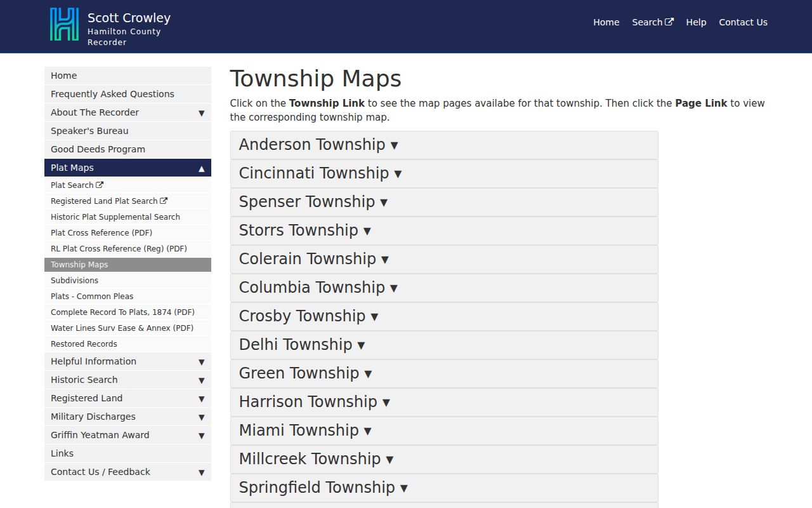Expand Contact Us / Feedback sidebar menu
This screenshot has width=812, height=508.
pyautogui.click(x=128, y=472)
